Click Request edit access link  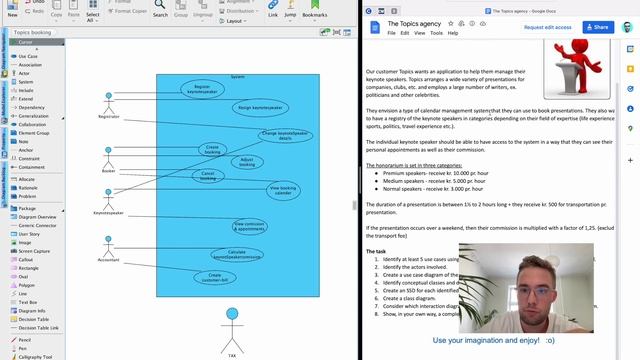[547, 27]
